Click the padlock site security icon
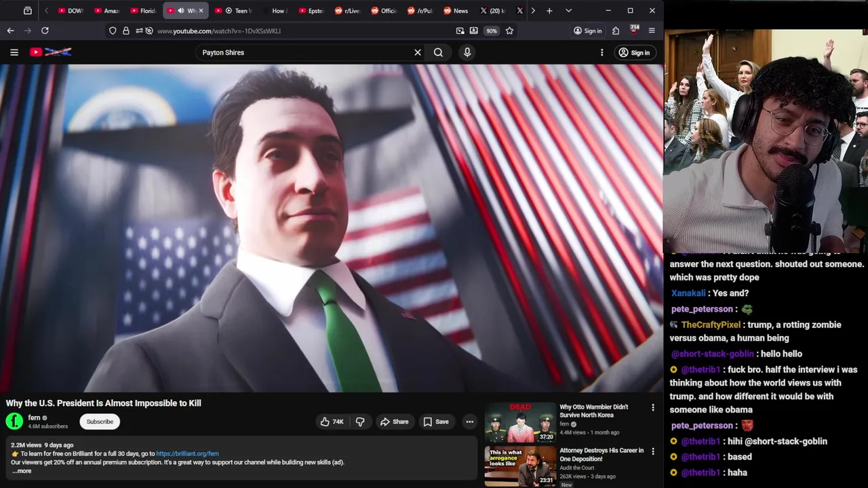 tap(125, 30)
